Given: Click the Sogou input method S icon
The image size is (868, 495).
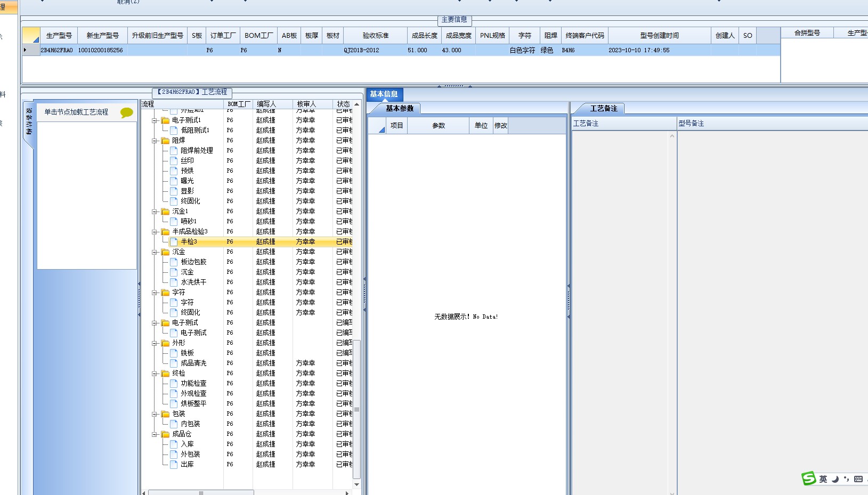Looking at the screenshot, I should 809,478.
